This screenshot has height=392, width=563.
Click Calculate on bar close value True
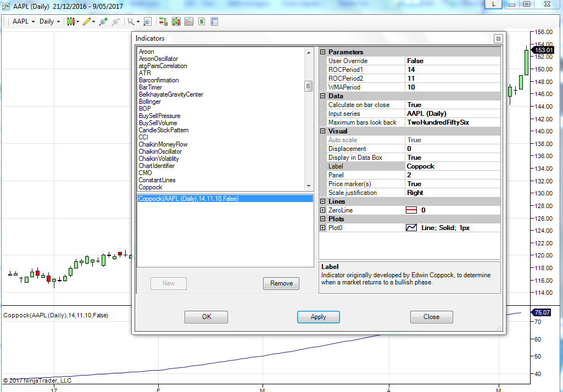(453, 105)
